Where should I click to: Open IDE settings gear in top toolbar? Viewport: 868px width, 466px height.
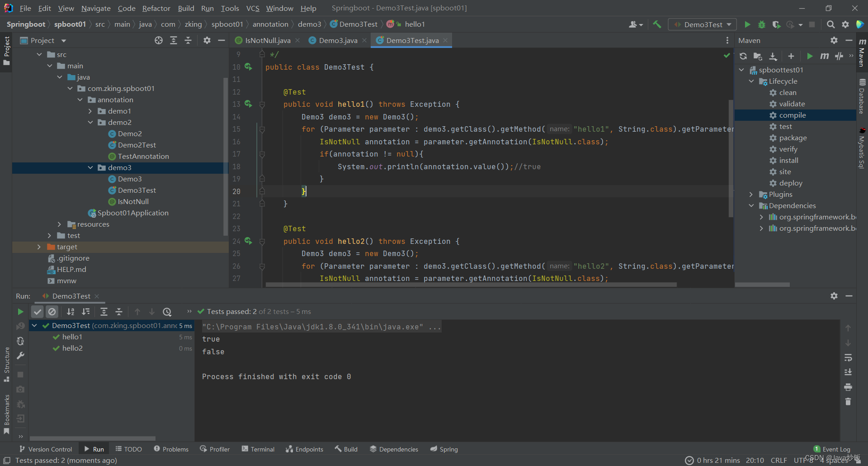click(845, 24)
